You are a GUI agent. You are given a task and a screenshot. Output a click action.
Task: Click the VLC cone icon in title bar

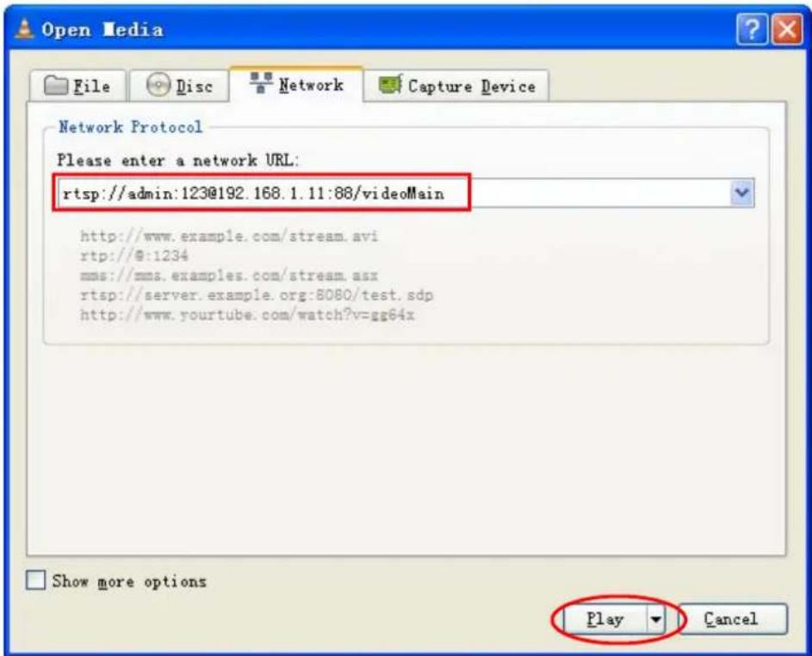24,29
